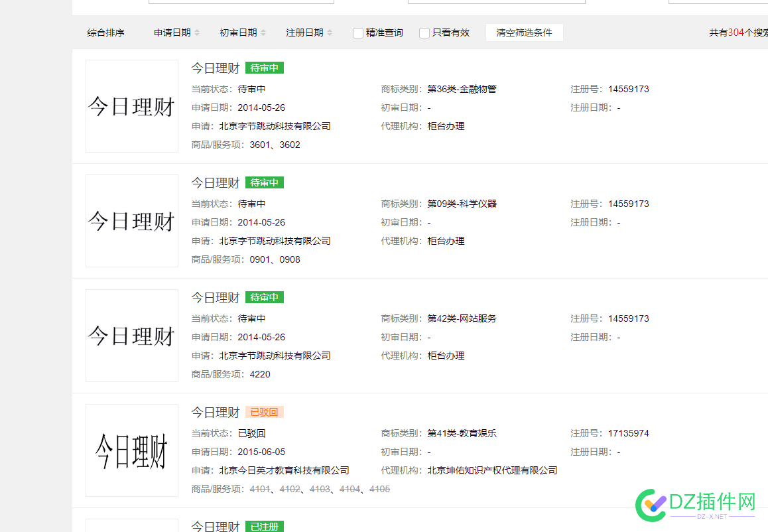Open 今日理财 thumbnail for 第09类-科学仪器
768x532 pixels.
(132, 221)
